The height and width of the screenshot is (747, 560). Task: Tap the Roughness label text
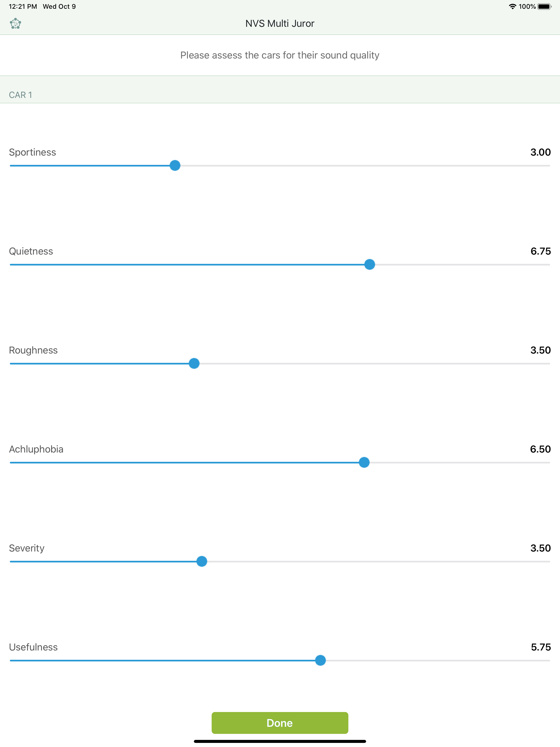[x=33, y=351]
